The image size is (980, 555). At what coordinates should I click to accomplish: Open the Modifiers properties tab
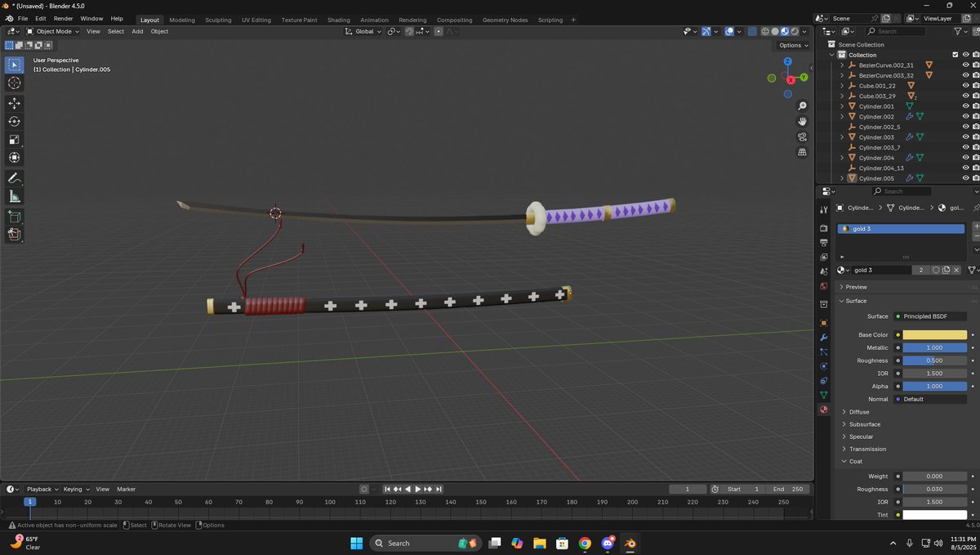(823, 337)
